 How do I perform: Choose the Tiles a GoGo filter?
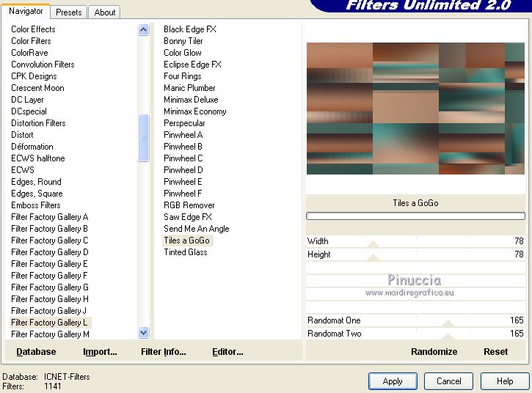(186, 240)
